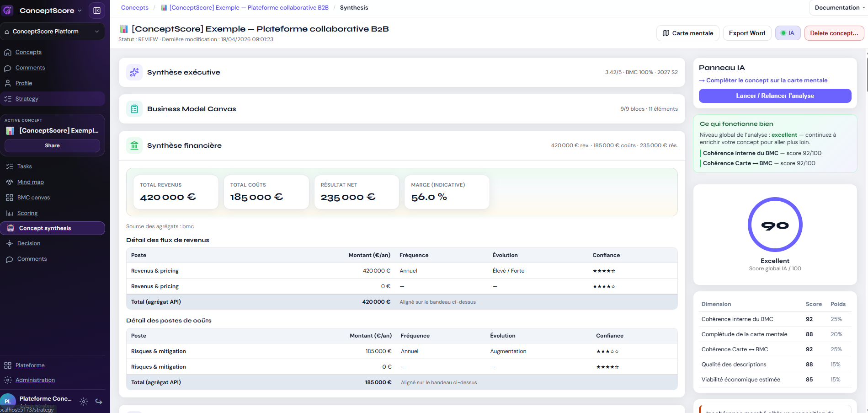The image size is (868, 413).
Task: Click the Business Model Canvas clipboard icon
Action: (x=134, y=109)
